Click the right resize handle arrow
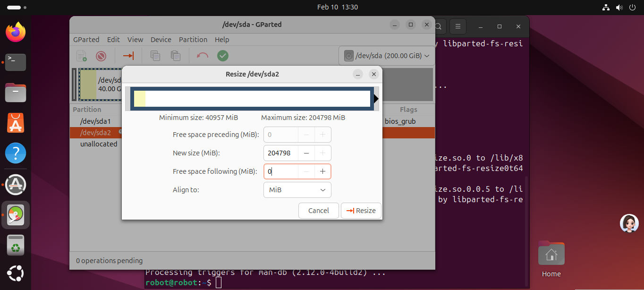Screen dimensions: 644x290 [376, 99]
